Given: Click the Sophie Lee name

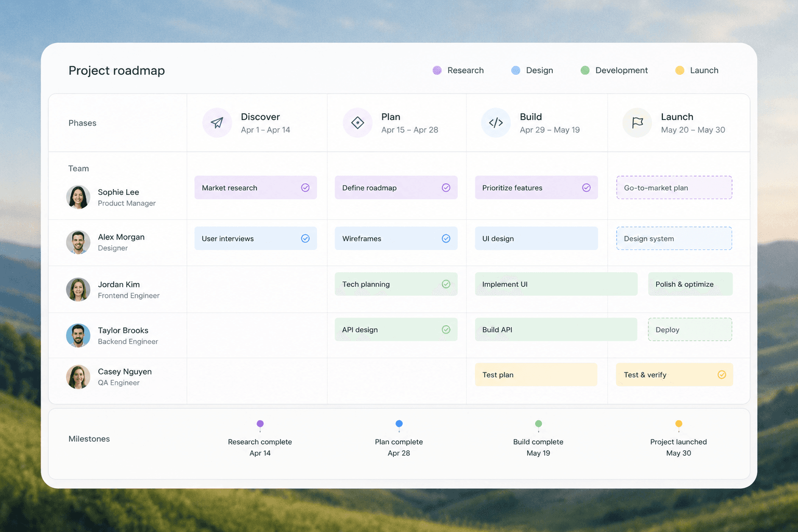Looking at the screenshot, I should [x=118, y=192].
